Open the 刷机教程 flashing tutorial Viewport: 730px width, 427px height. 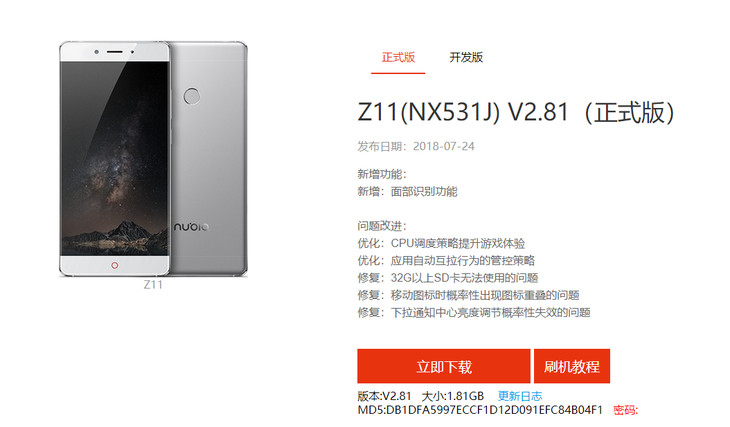pos(572,366)
